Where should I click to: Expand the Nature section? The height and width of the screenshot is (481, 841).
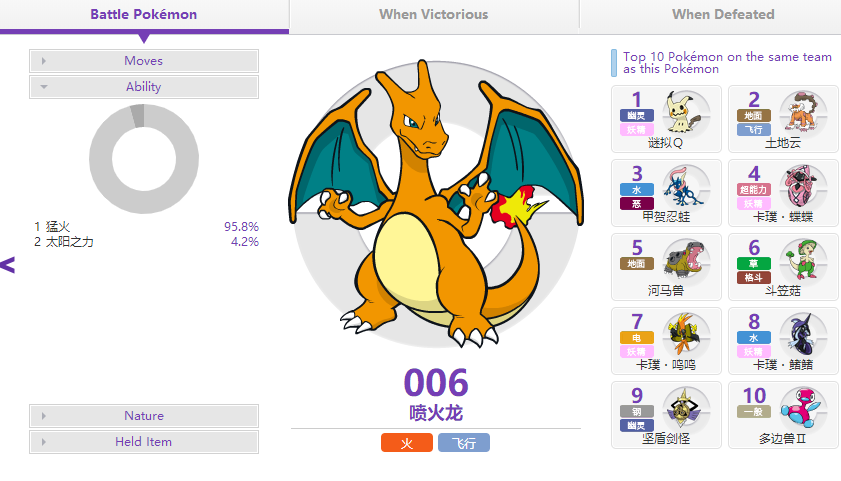tap(144, 416)
